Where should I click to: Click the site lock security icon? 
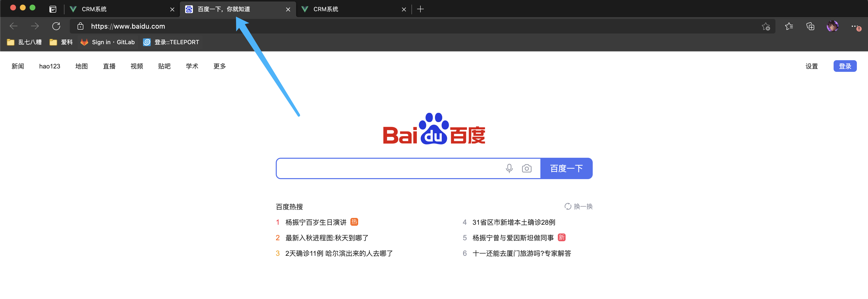pos(80,26)
